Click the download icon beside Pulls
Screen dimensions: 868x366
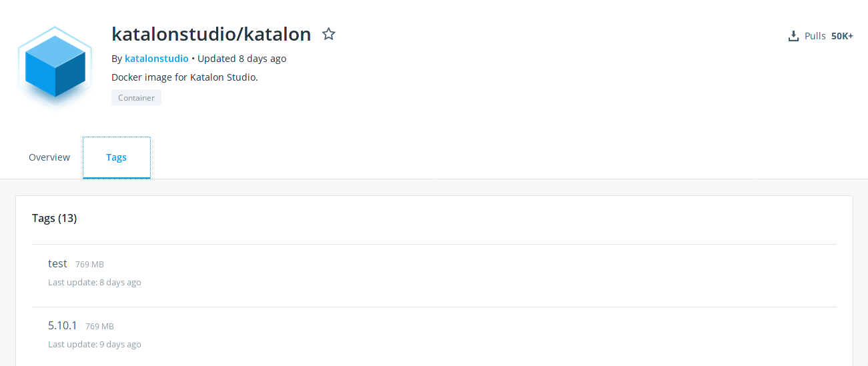[x=793, y=36]
